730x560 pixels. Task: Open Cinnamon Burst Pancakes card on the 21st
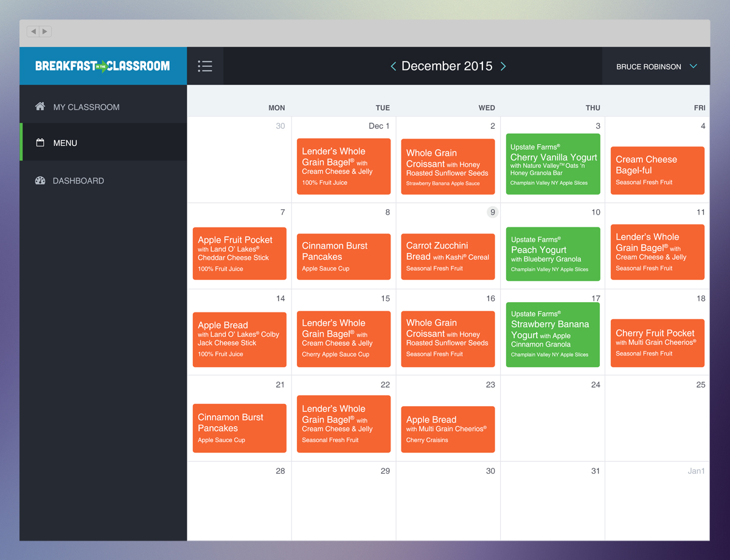tap(240, 428)
